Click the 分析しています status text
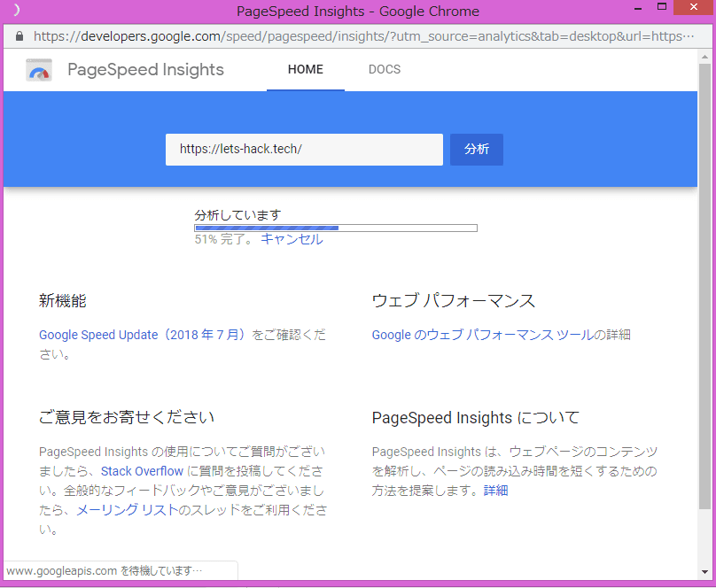The height and width of the screenshot is (588, 716). click(237, 215)
